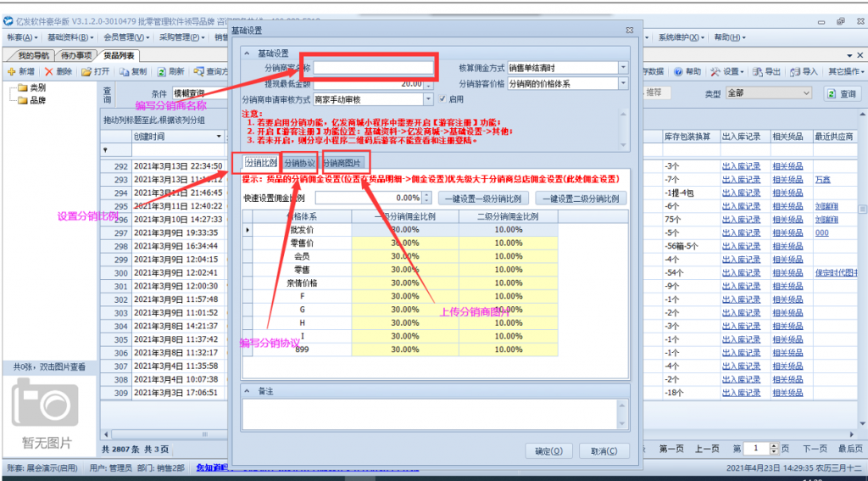The image size is (868, 481).
Task: Click the 设置 tools icon in toolbar
Action: (715, 71)
